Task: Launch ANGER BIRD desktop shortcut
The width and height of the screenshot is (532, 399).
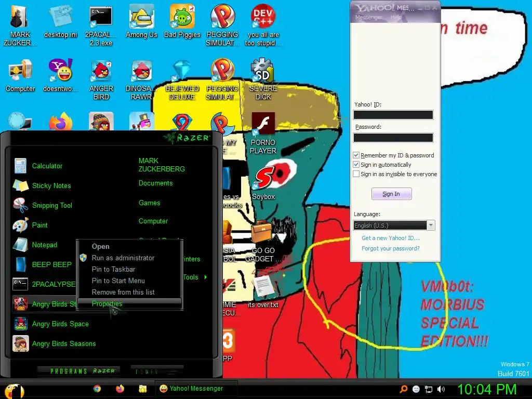Action: pyautogui.click(x=101, y=79)
